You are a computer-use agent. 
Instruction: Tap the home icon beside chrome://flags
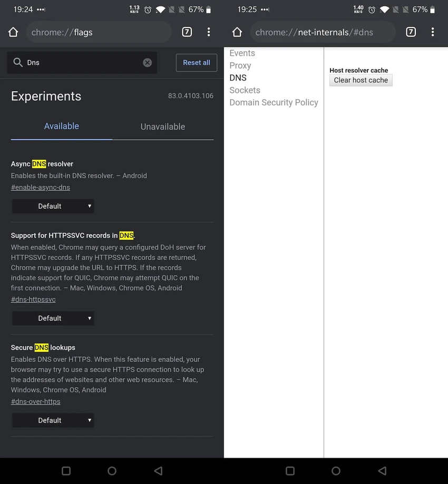[13, 32]
